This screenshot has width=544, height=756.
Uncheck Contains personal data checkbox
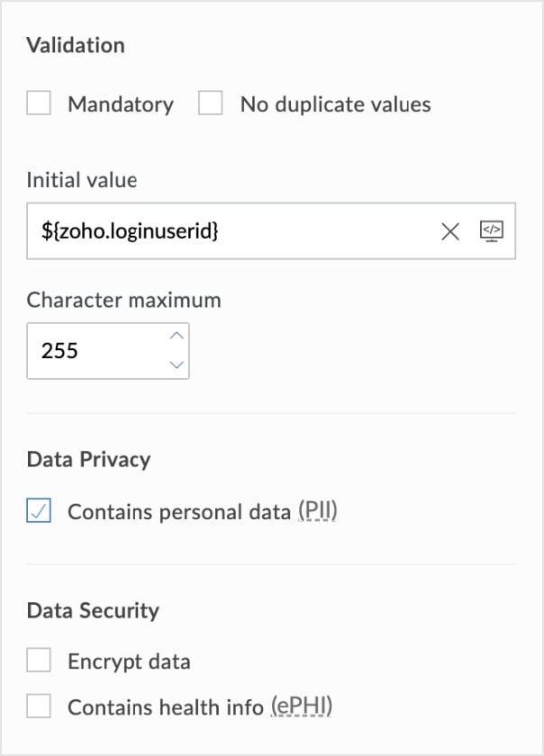point(39,512)
